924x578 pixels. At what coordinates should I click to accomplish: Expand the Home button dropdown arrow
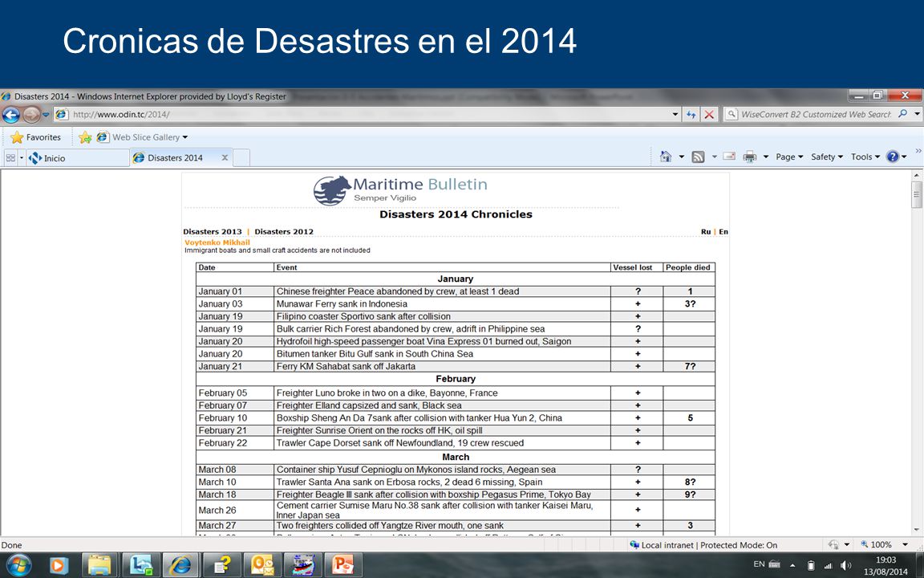tap(682, 157)
